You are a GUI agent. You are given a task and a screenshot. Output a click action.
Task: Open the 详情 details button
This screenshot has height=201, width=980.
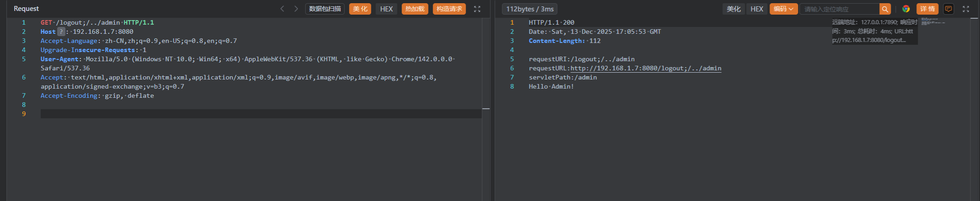click(927, 9)
